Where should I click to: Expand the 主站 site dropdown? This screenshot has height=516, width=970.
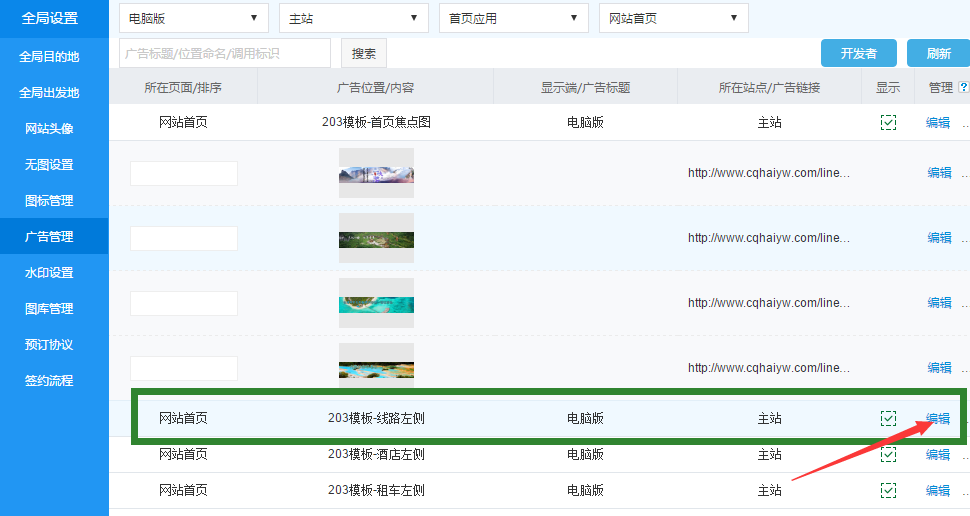tap(354, 18)
